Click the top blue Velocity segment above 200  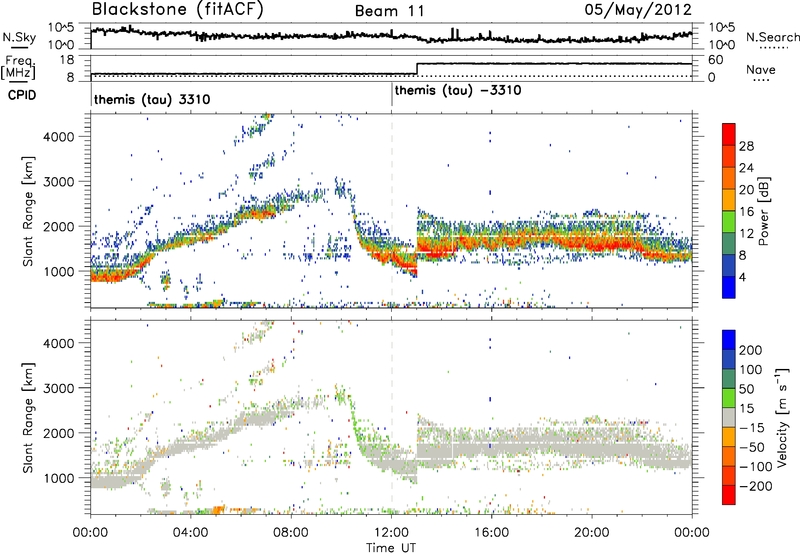[x=729, y=340]
